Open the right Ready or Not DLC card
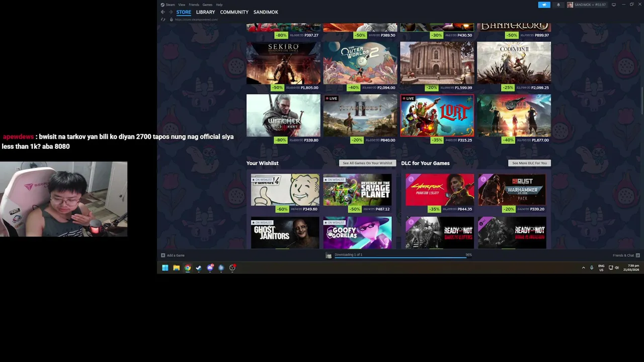Screen dimensions: 644x362 point(512,233)
